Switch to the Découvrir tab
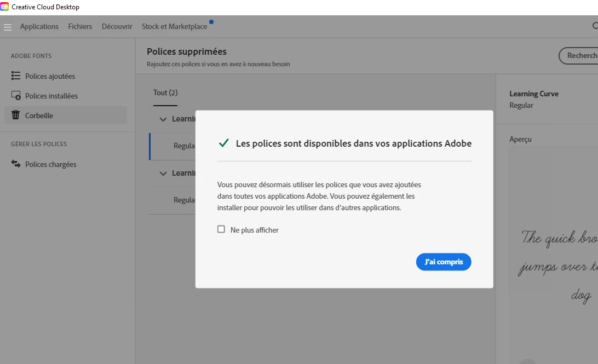Image resolution: width=598 pixels, height=364 pixels. coord(117,26)
